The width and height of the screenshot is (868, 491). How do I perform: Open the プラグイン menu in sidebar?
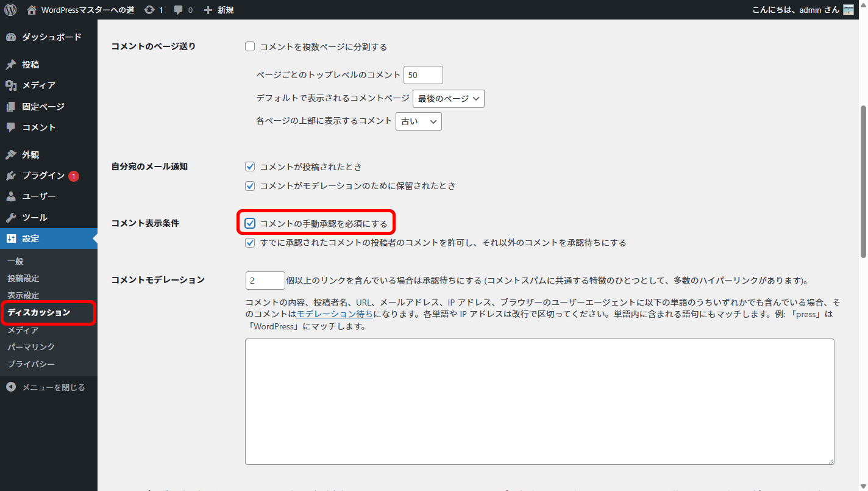click(x=43, y=176)
